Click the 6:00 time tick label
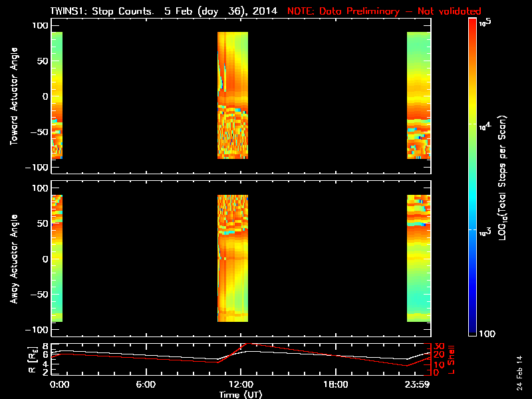The width and height of the screenshot is (532, 399). pos(146,384)
